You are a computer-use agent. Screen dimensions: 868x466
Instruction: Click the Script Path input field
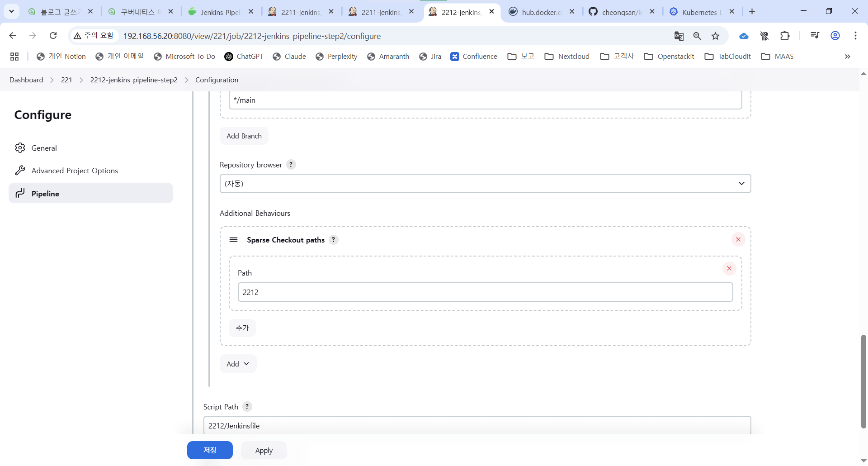(x=477, y=425)
